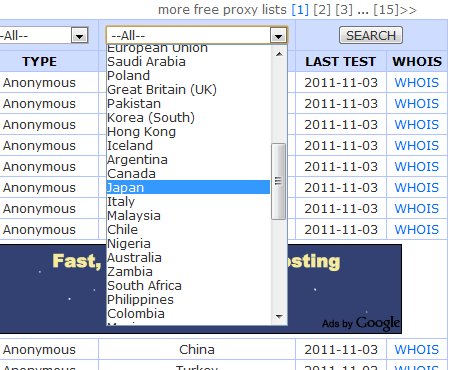This screenshot has width=460, height=370.
Task: Choose Canada in the dropdown list
Action: coord(188,174)
